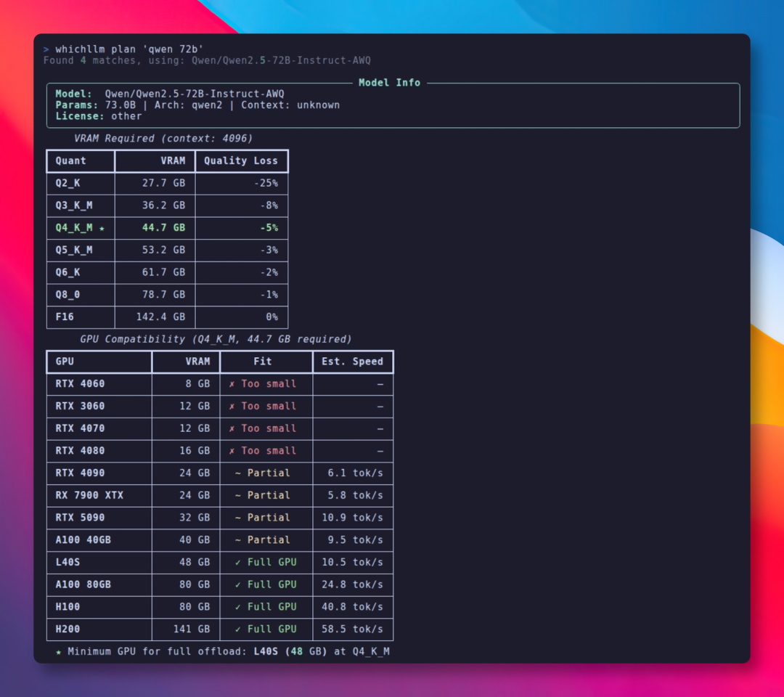Screen dimensions: 784x697
Task: Click the 9.5 tok/s speed cell
Action: click(x=355, y=540)
